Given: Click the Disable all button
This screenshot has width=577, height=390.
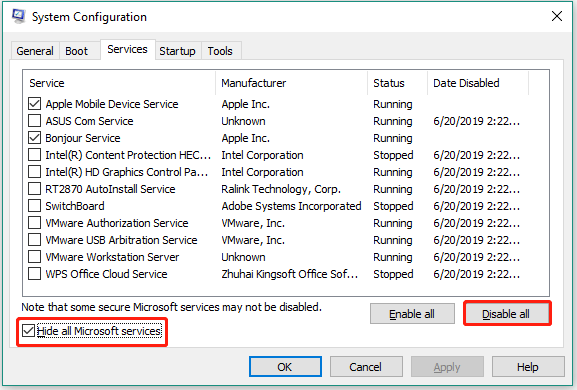Looking at the screenshot, I should pyautogui.click(x=506, y=314).
